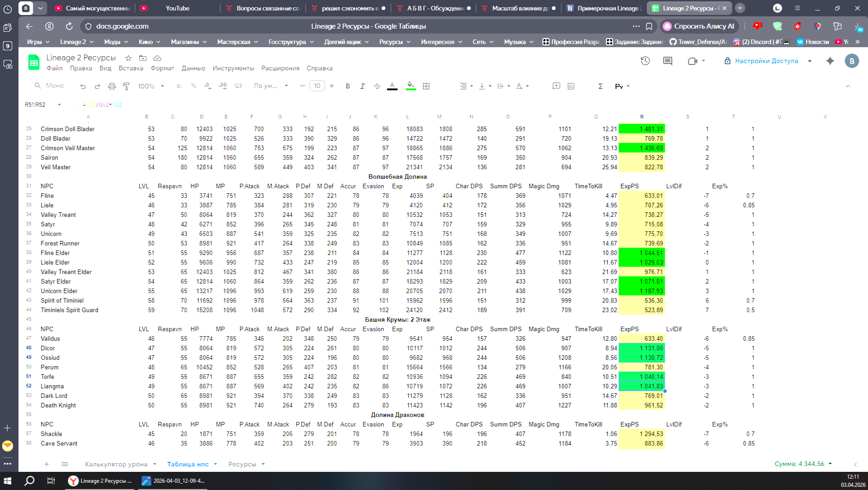Insert a chart with the chart icon
This screenshot has width=868, height=490.
[571, 86]
